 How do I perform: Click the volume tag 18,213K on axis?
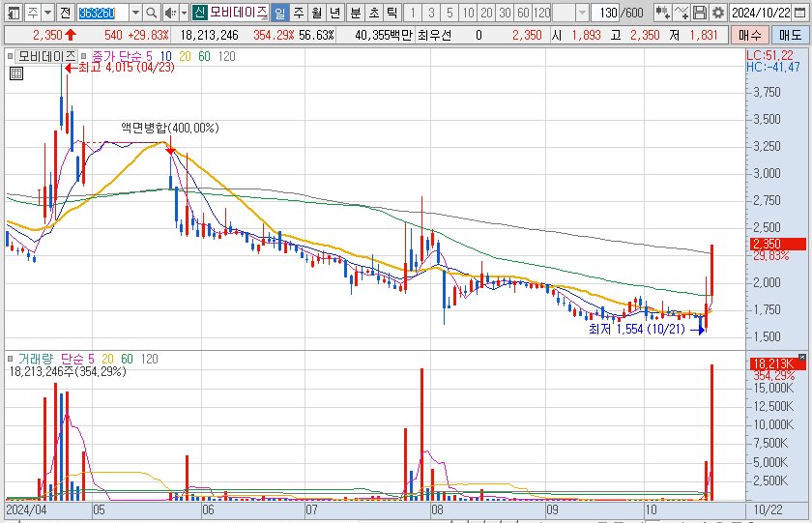(x=777, y=363)
